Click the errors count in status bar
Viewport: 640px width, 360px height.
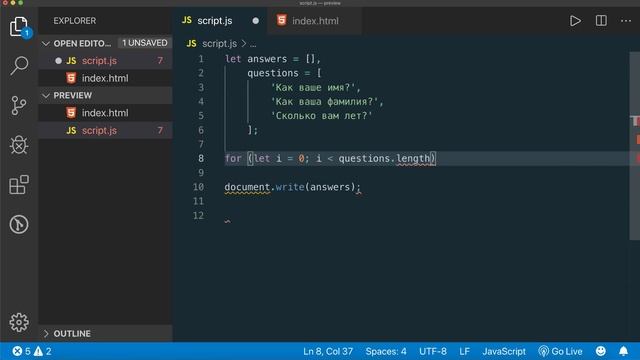[21, 351]
